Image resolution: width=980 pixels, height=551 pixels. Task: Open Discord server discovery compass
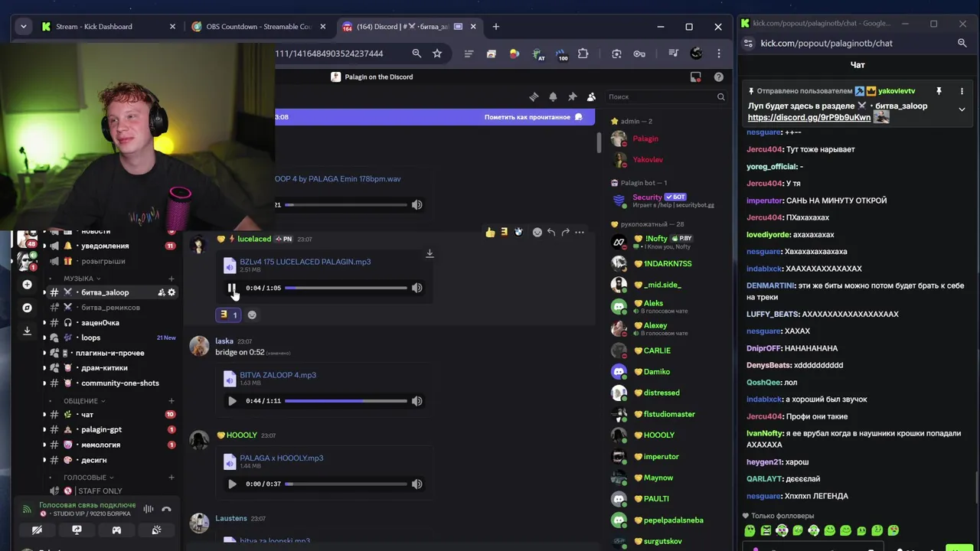(x=27, y=308)
